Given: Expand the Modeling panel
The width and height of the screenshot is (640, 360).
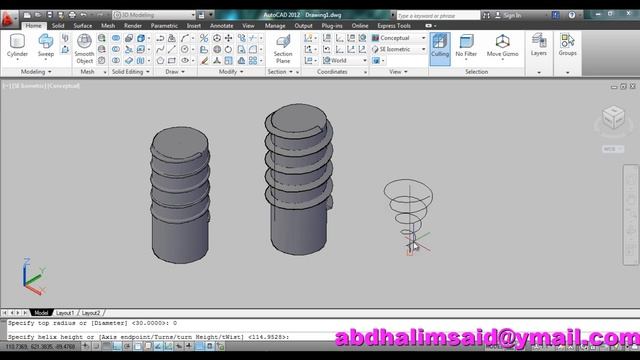Looking at the screenshot, I should click(x=36, y=72).
